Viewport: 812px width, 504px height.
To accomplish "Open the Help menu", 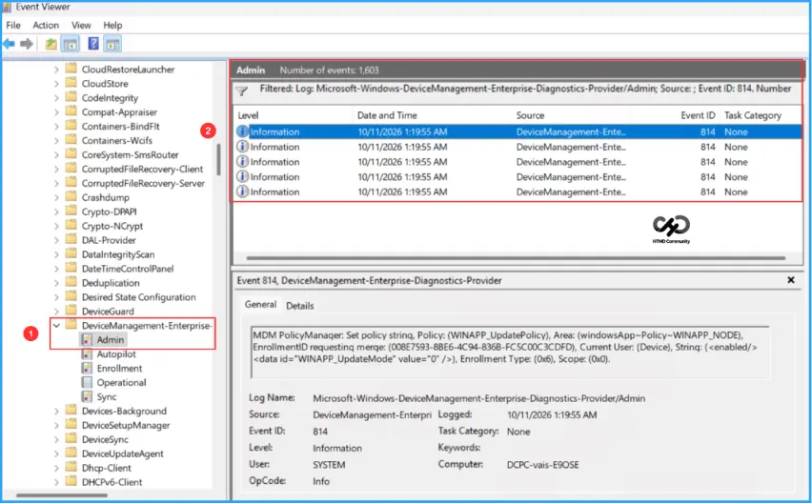I will 112,25.
